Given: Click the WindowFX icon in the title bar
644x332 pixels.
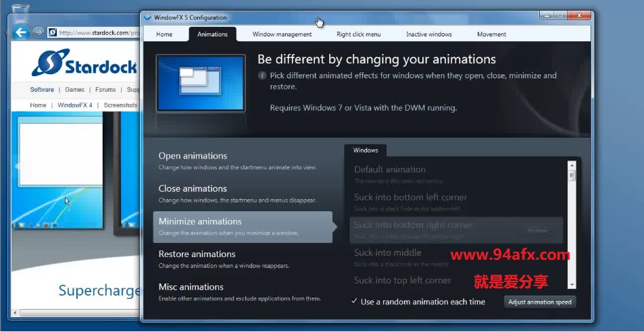Looking at the screenshot, I should (x=148, y=18).
